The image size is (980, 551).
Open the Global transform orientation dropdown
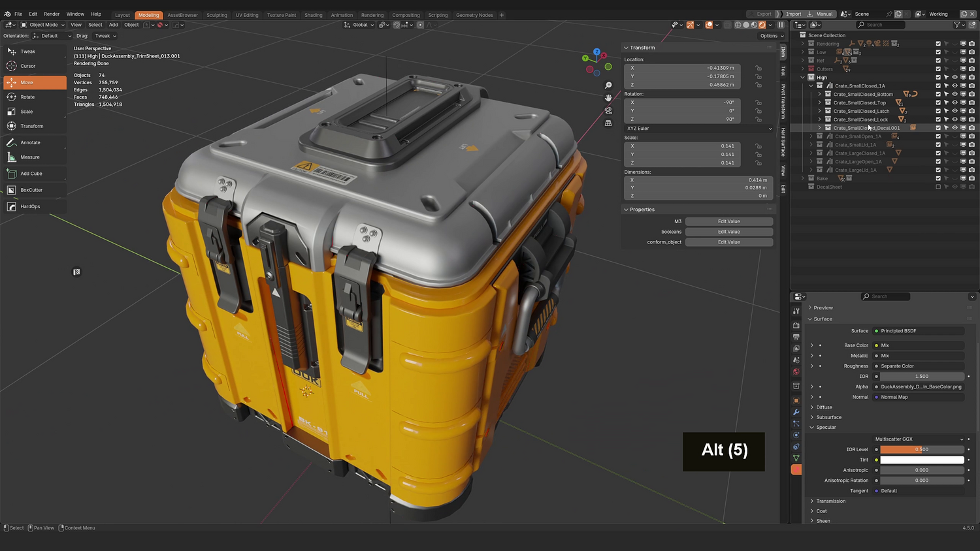tap(359, 25)
